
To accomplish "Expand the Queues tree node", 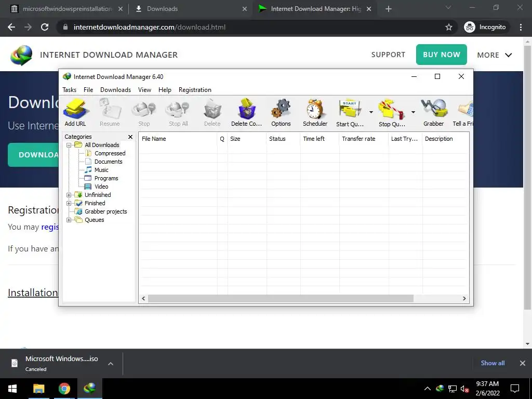I will point(69,220).
